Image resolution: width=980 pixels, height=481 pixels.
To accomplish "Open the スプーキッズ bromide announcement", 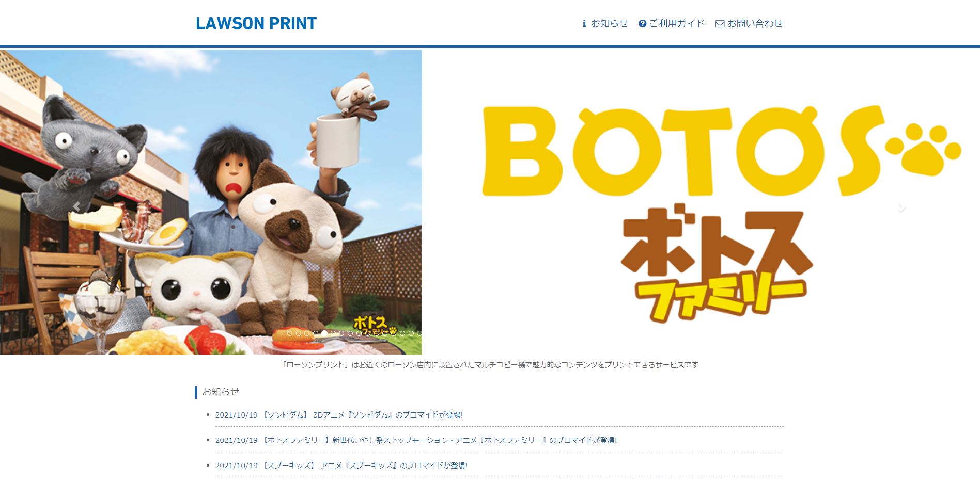I will coord(341,466).
